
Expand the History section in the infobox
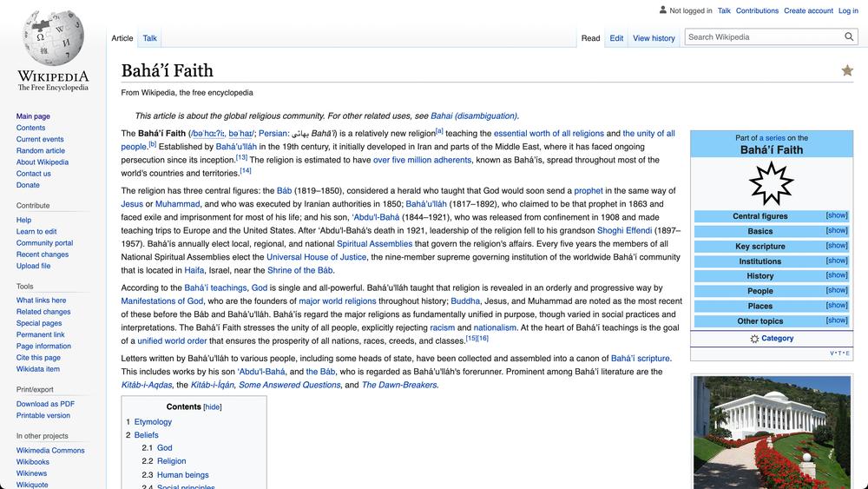(837, 275)
